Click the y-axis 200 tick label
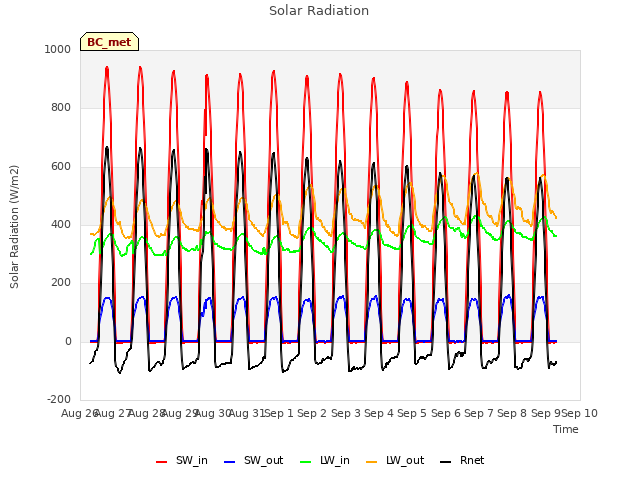Screen dimensions: 640x480 (61, 282)
